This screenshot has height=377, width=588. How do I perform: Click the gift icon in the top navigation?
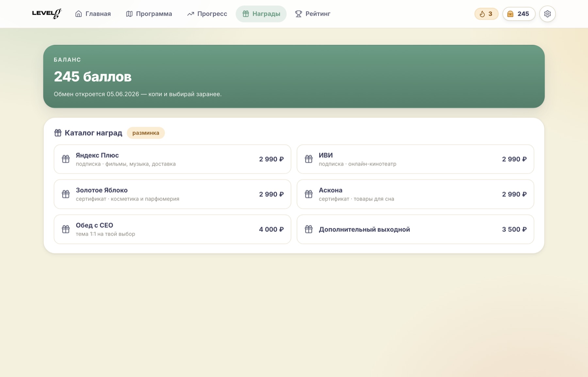246,14
